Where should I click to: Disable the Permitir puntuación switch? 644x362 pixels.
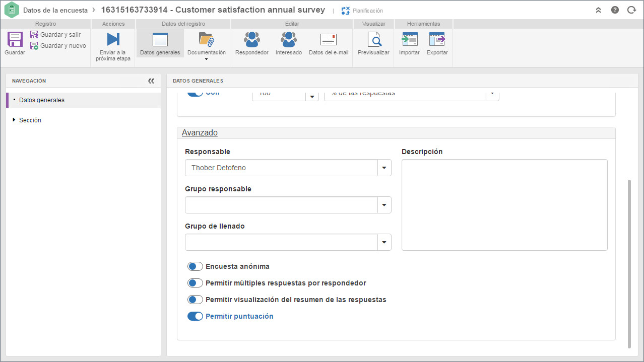tap(195, 316)
